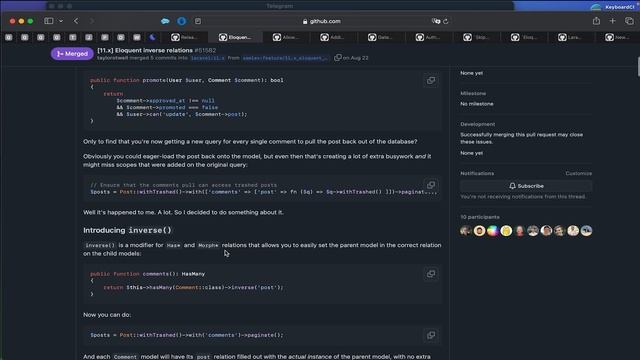Image resolution: width=640 pixels, height=360 pixels.
Task: Click the yellow participant avatar
Action: point(506,231)
